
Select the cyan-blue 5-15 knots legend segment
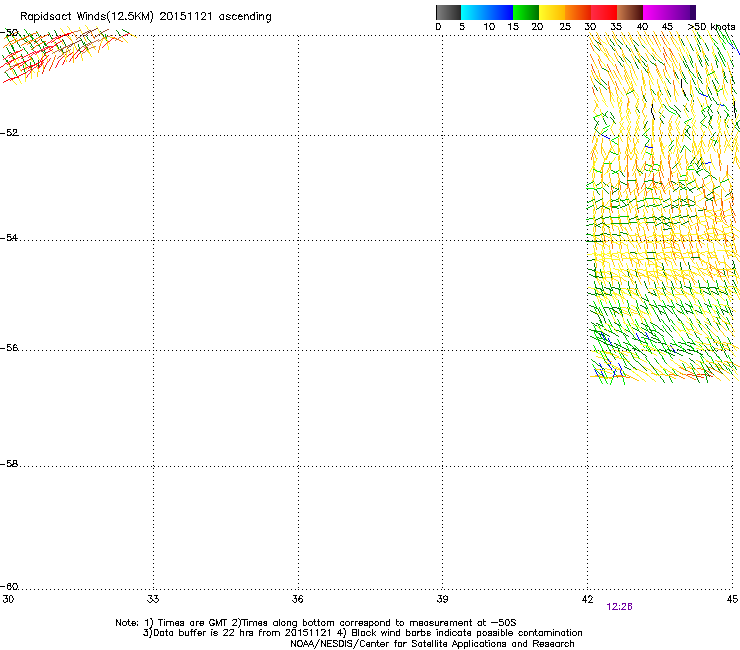[487, 12]
